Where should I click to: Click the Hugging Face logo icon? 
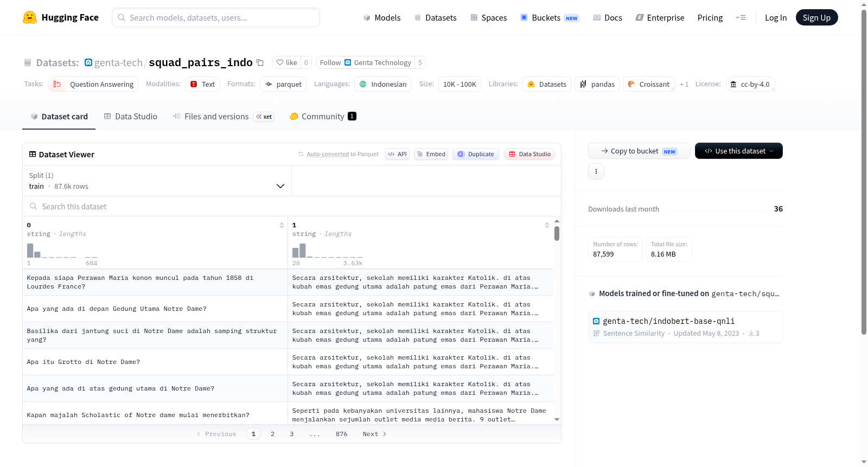point(30,17)
